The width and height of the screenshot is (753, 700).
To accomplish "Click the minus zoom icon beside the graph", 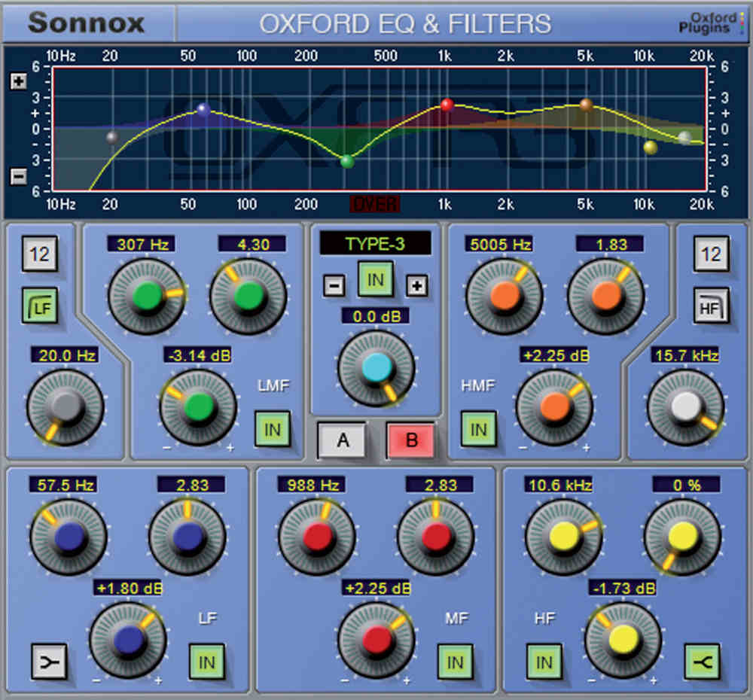I will pos(17,175).
